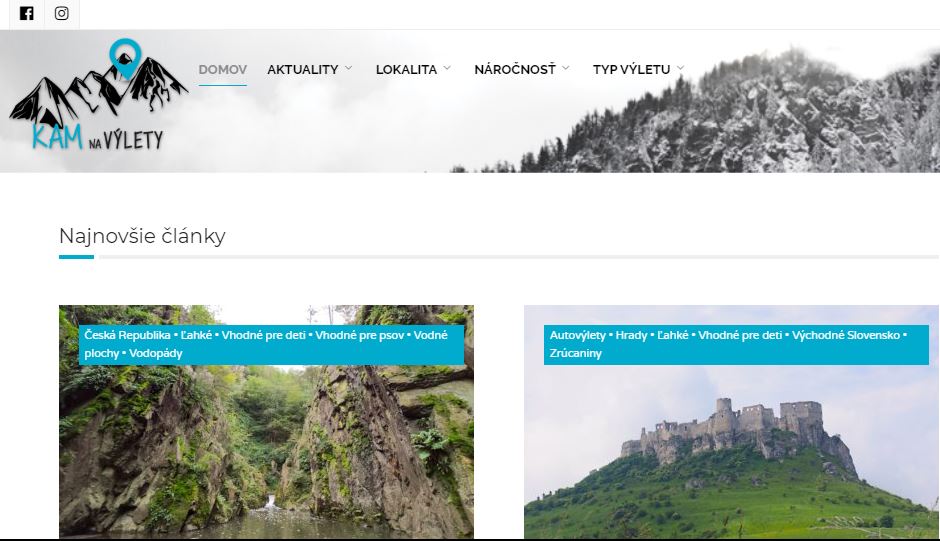Click the Kam na výlety logo

coord(99,95)
